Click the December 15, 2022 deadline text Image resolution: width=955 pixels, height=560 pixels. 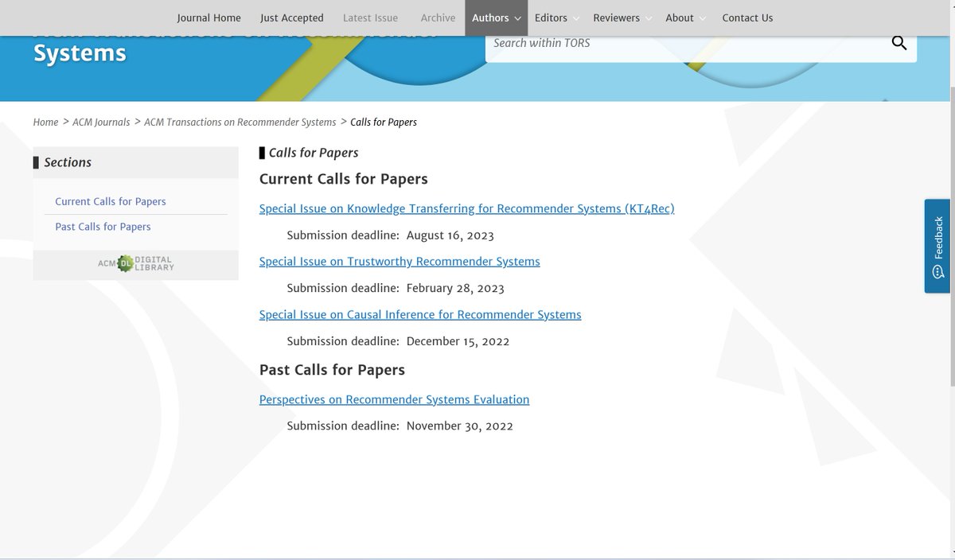click(458, 341)
